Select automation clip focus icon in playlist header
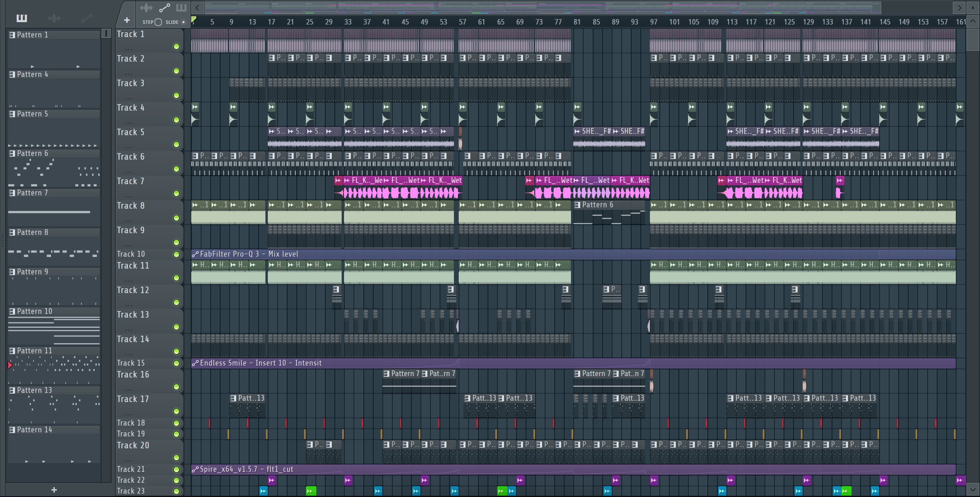 pos(164,7)
